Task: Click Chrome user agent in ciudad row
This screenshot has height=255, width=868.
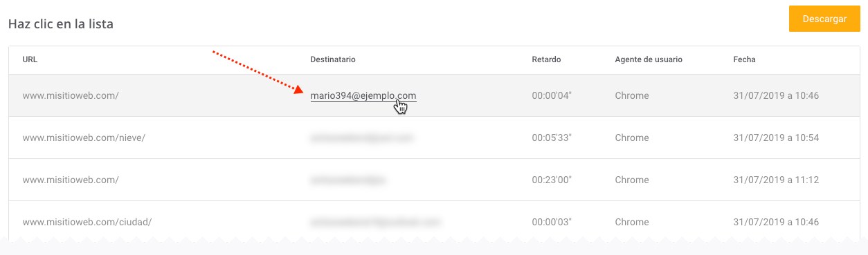Action: tap(632, 222)
